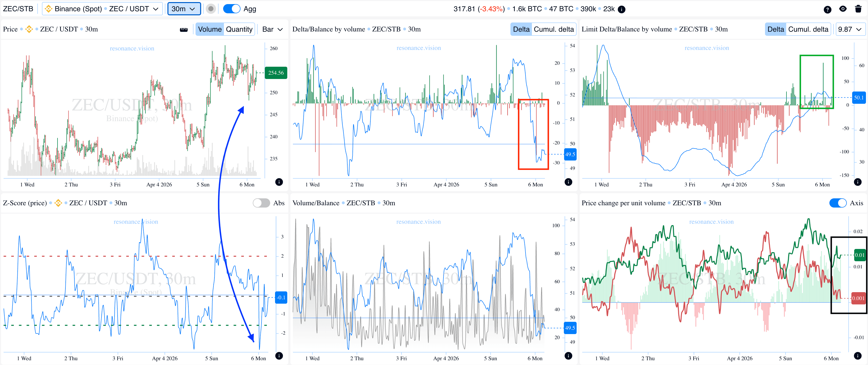The image size is (868, 365).
Task: Click the trash delete icon top right
Action: pyautogui.click(x=858, y=9)
